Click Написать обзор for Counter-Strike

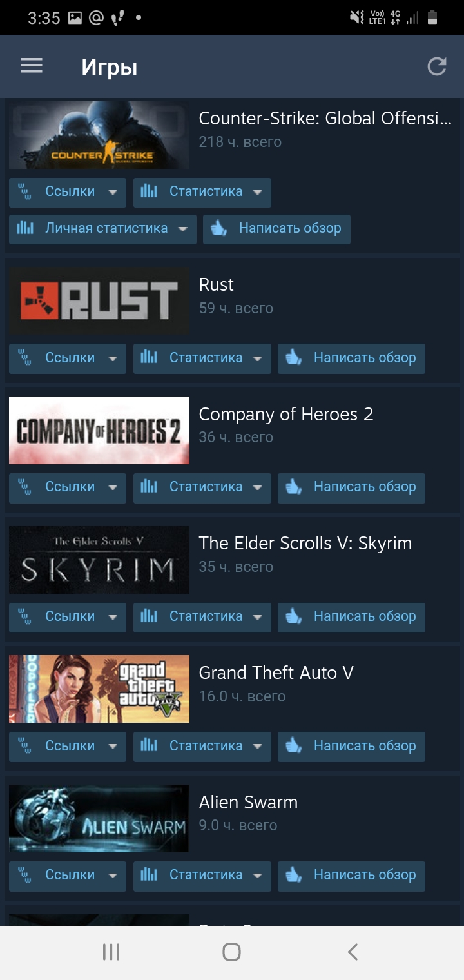[x=276, y=230]
